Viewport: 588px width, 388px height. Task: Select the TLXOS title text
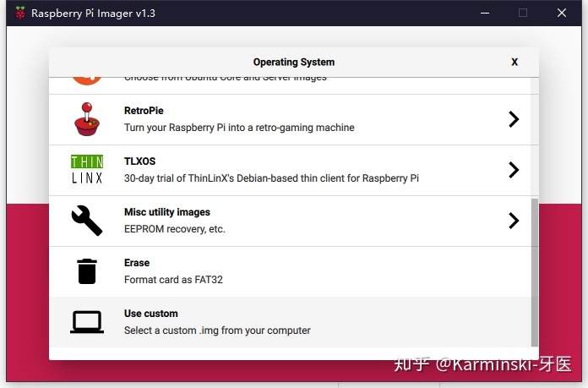(x=139, y=161)
